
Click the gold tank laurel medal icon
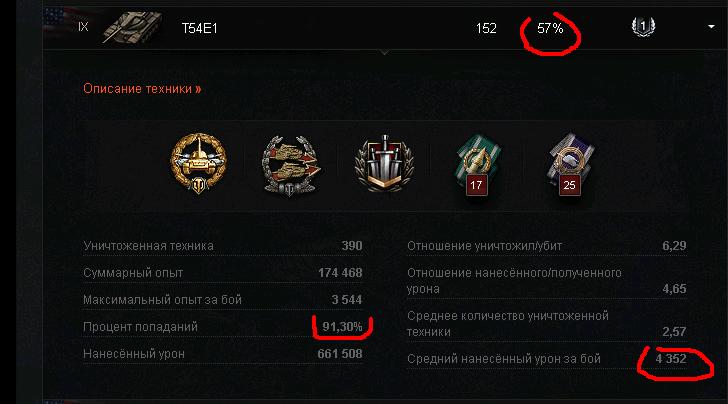(198, 163)
